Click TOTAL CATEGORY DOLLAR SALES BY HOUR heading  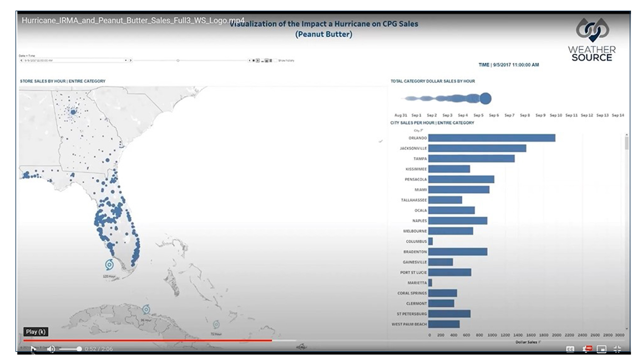tap(433, 81)
